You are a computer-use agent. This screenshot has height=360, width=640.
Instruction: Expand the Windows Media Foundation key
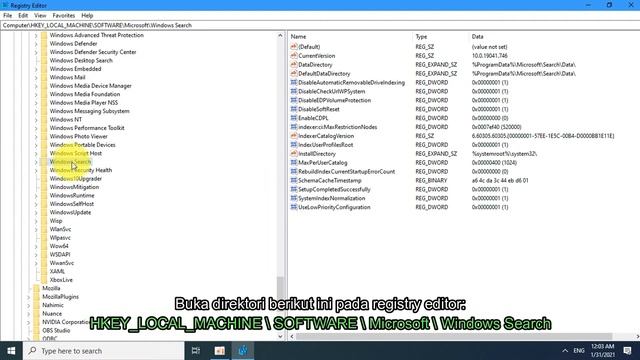click(36, 94)
